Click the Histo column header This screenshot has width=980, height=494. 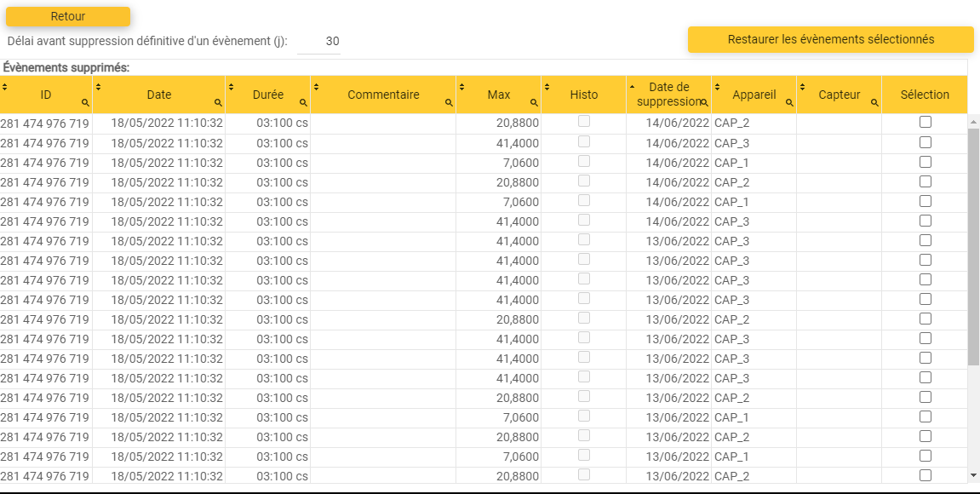(x=584, y=95)
